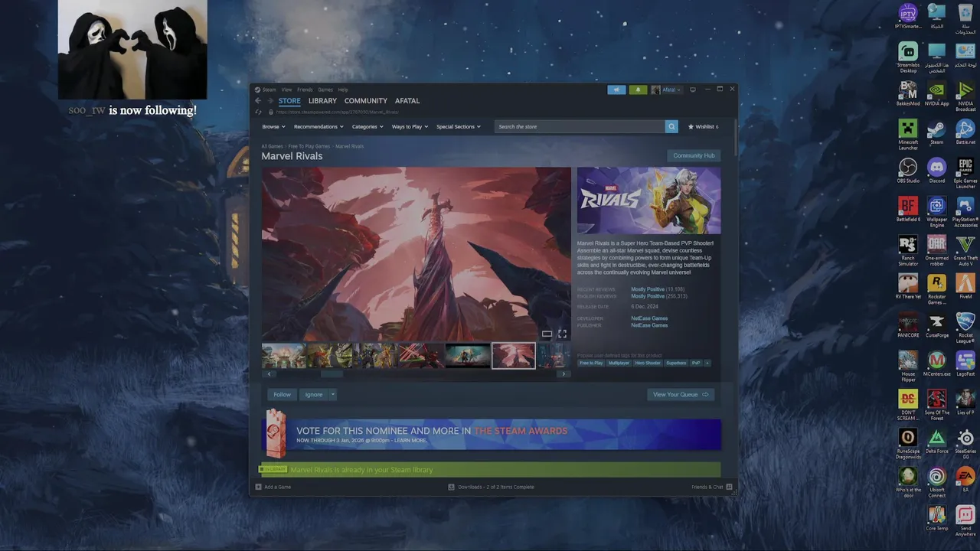
Task: Switch Steam to Big Picture mode icon
Action: click(x=693, y=90)
